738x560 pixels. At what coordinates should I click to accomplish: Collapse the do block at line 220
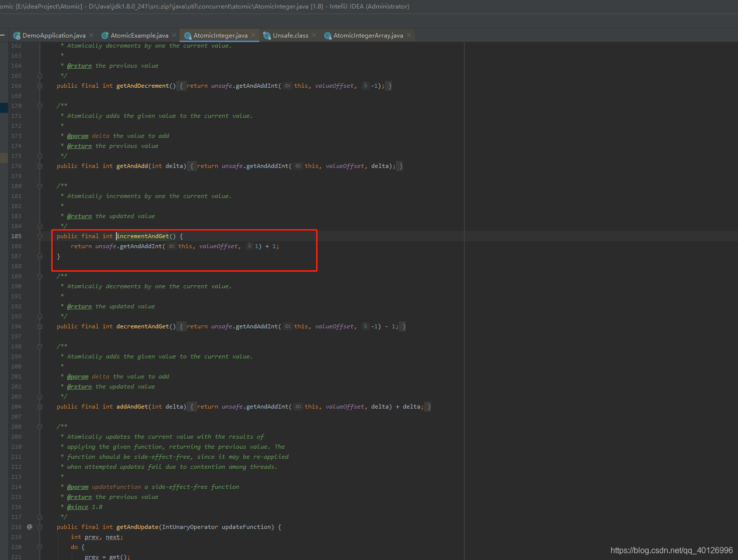(x=40, y=547)
